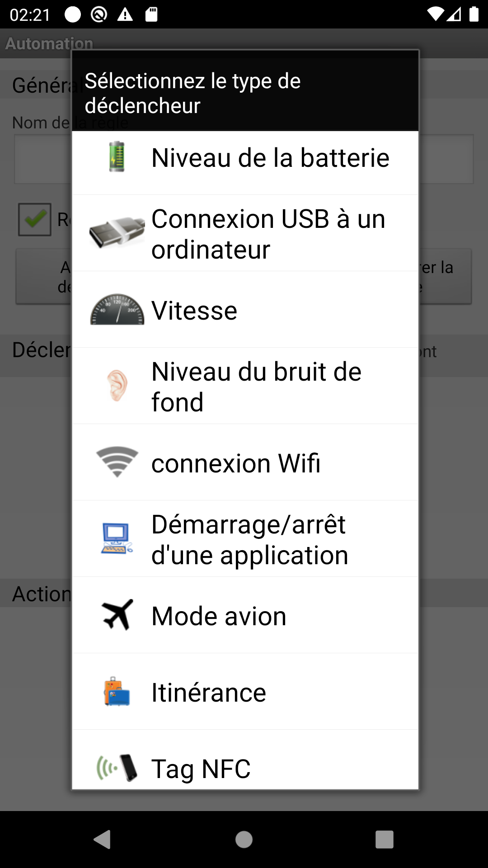Image resolution: width=488 pixels, height=868 pixels.
Task: Choose "connexion Wifi" trigger
Action: [x=236, y=463]
